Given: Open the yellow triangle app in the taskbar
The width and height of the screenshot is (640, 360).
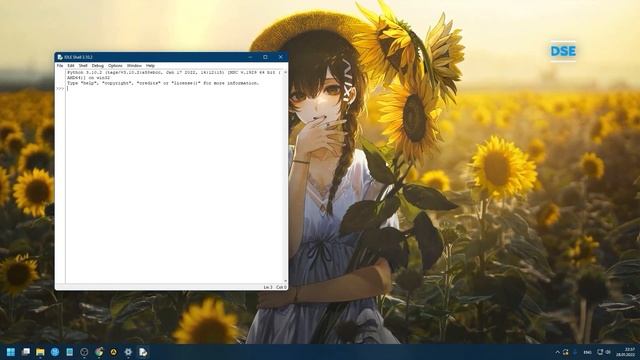Looking at the screenshot, I should [x=113, y=352].
